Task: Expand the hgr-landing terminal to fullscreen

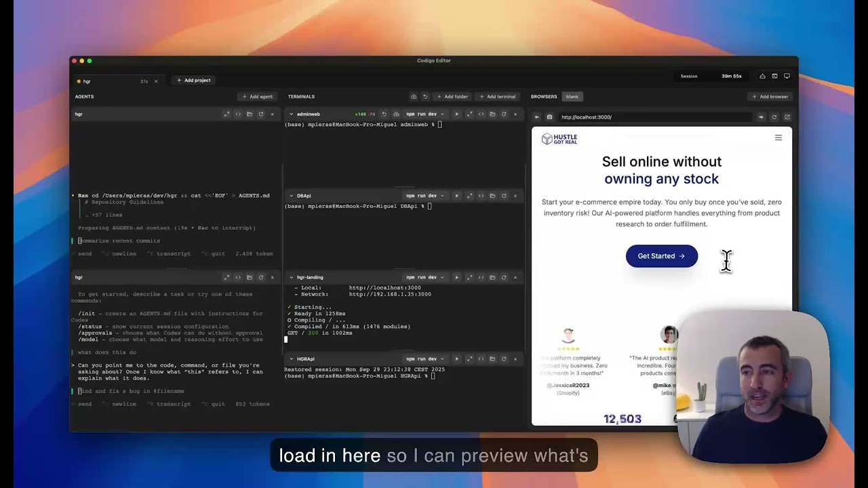Action: 469,277
